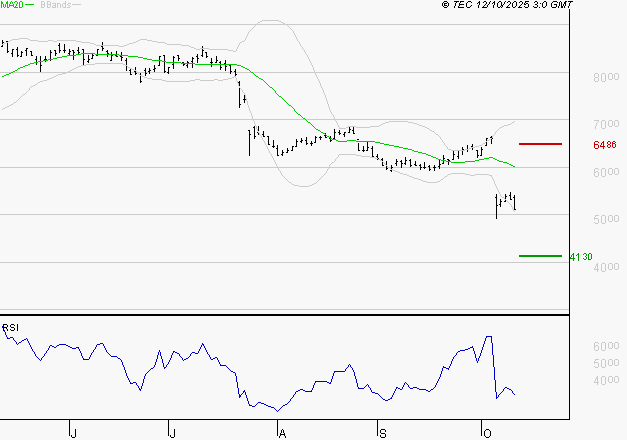Click the 6486 resistance value label
Image resolution: width=627 pixels, height=440 pixels.
[x=604, y=145]
